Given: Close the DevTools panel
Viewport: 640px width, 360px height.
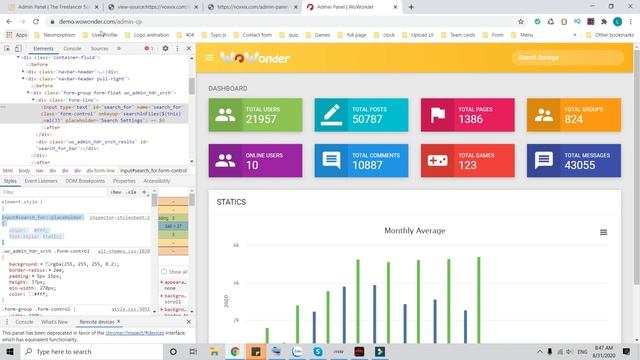Looking at the screenshot, I should pyautogui.click(x=189, y=48).
